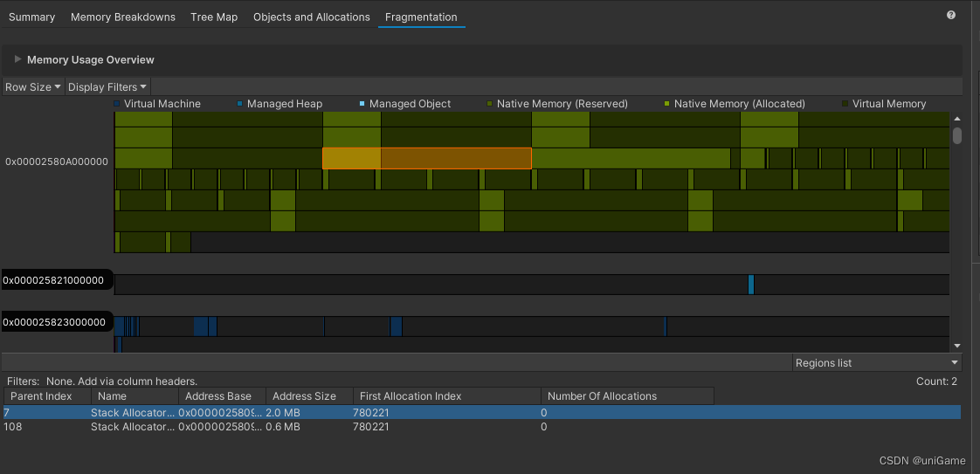Click the Managed Heap legend color swatch
This screenshot has height=474, width=980.
239,104
